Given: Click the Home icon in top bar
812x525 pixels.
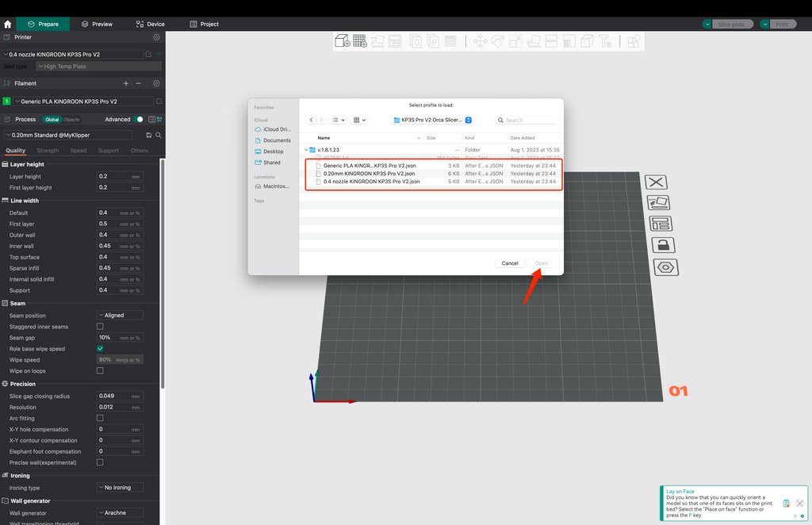Looking at the screenshot, I should tap(8, 24).
